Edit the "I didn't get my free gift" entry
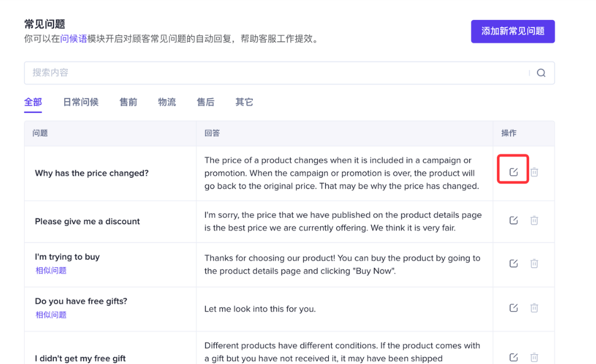 point(513,357)
